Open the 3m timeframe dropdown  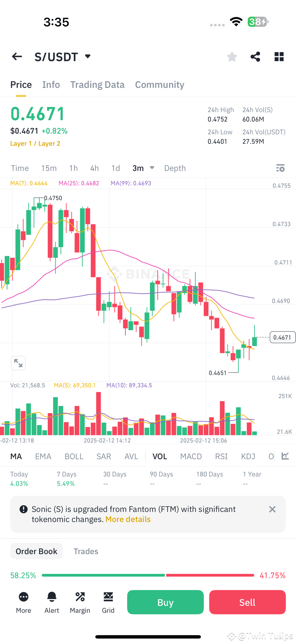click(143, 168)
